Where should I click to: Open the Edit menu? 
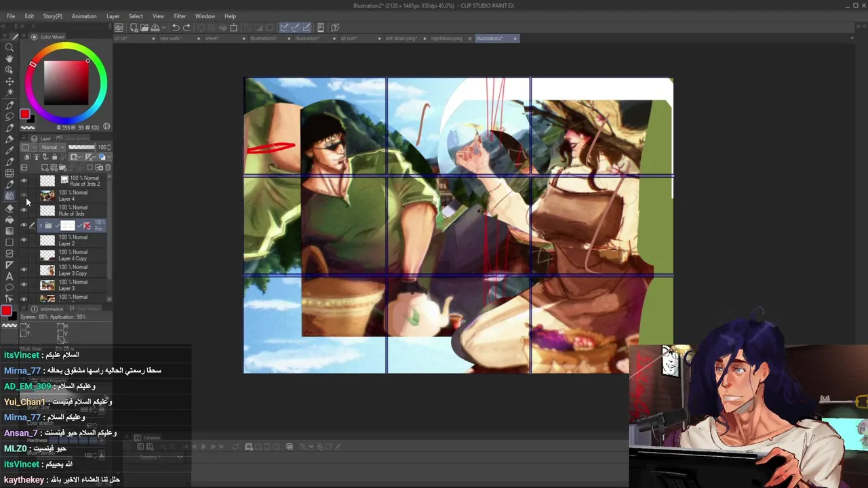29,16
